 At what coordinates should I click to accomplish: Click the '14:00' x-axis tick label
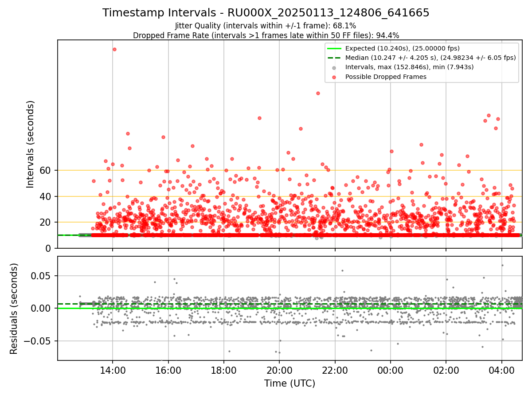(113, 370)
